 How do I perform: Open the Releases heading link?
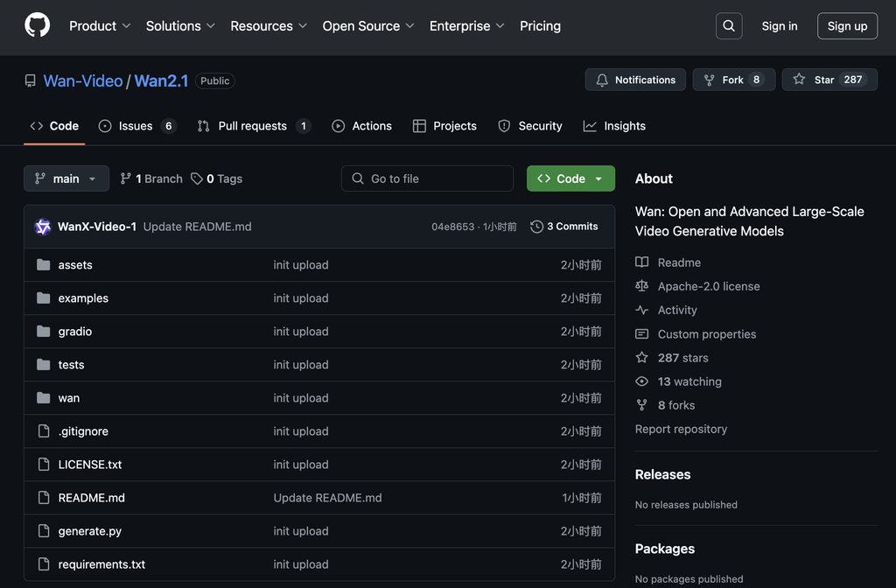click(663, 474)
